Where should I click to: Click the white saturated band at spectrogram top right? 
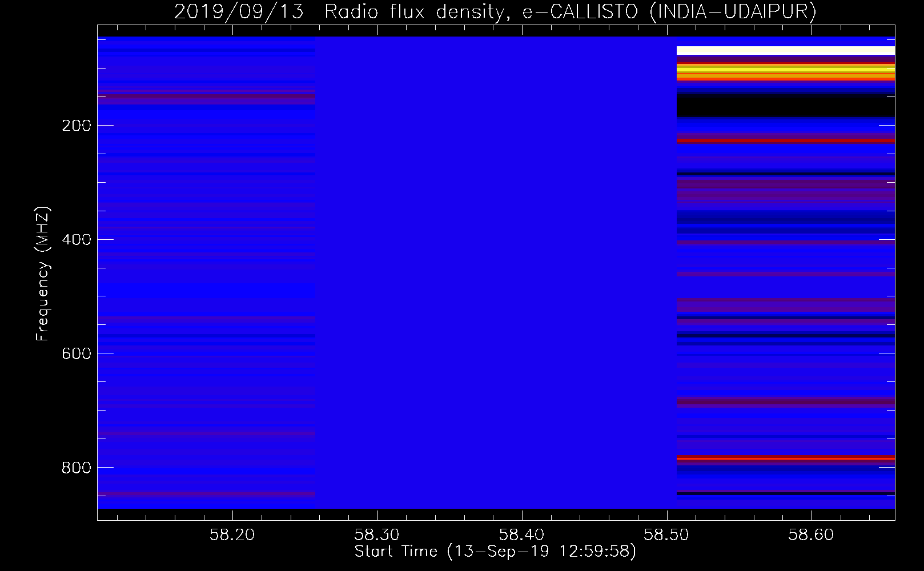pos(786,51)
